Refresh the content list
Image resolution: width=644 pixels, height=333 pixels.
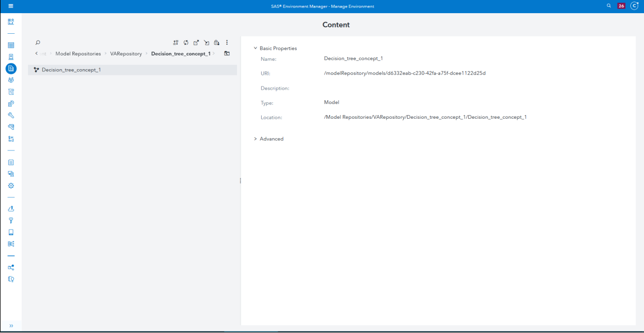(186, 42)
